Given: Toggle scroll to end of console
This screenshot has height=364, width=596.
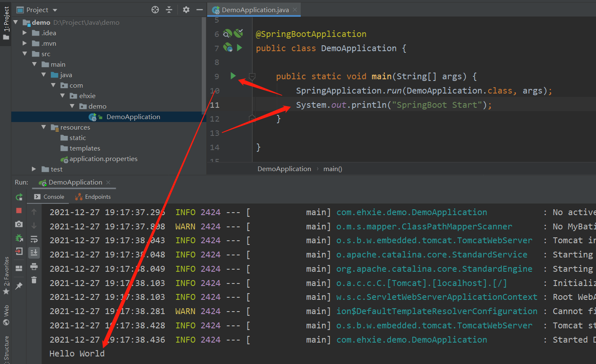Looking at the screenshot, I should pos(34,252).
